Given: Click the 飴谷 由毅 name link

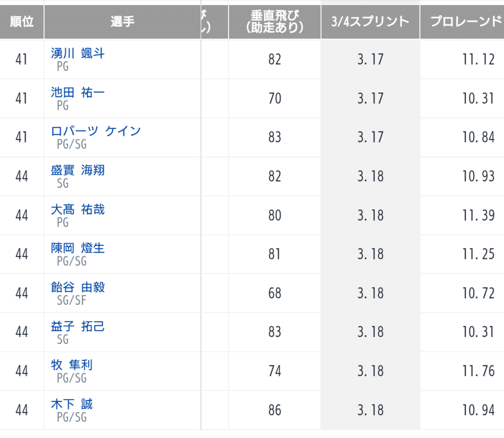Looking at the screenshot, I should point(78,287).
